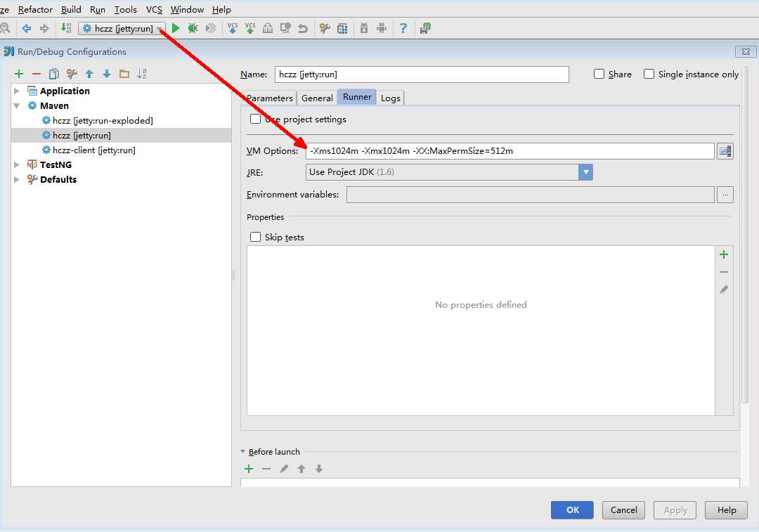Viewport: 759px width, 532px height.
Task: Run hczz [jetty:run] with green play icon
Action: [x=176, y=28]
